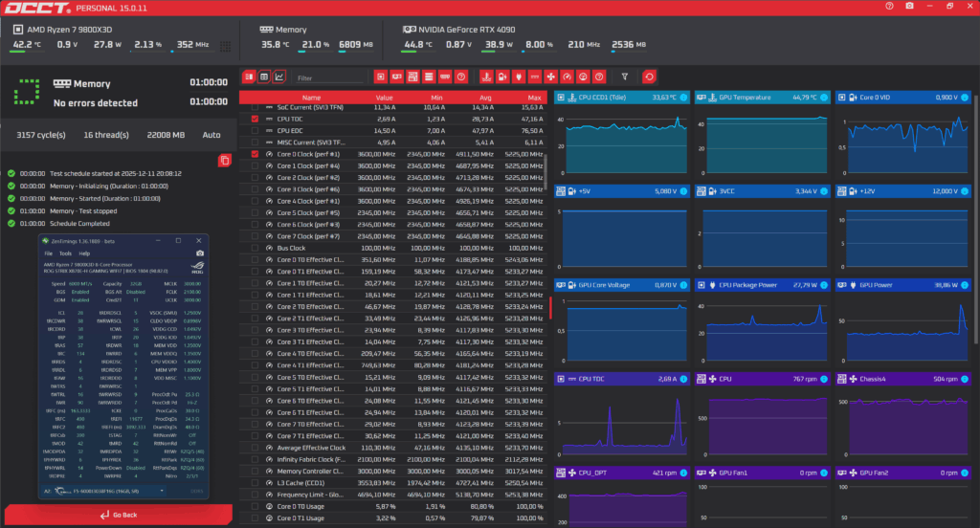Check the Bus Clock sensor checkbox
Screen dimensions: 980x528
[x=255, y=248]
